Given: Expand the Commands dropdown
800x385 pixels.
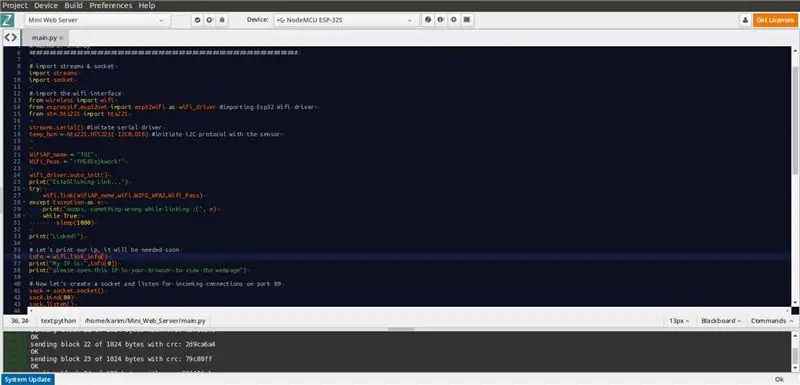Looking at the screenshot, I should (771, 321).
